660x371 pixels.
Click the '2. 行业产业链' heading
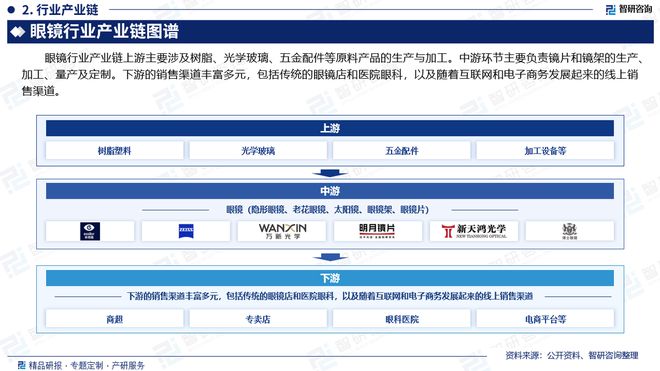60,9
